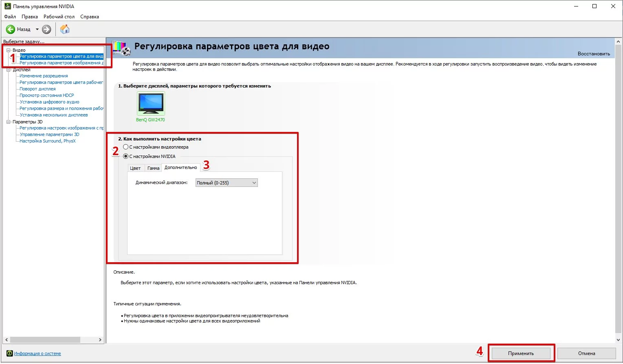This screenshot has width=623, height=364.
Task: Open the 'Информация о системе' link
Action: coord(37,353)
